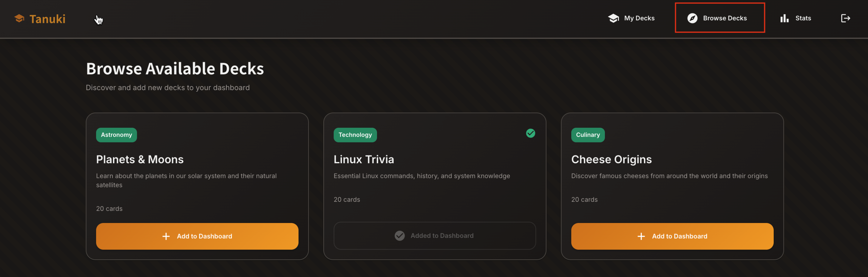Add Planets & Moons deck to dashboard
The height and width of the screenshot is (277, 868).
point(197,236)
